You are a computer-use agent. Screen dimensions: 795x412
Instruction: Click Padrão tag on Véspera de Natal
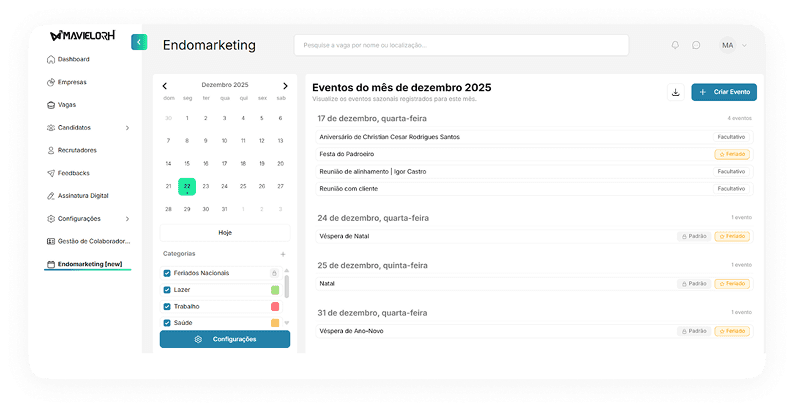click(694, 236)
